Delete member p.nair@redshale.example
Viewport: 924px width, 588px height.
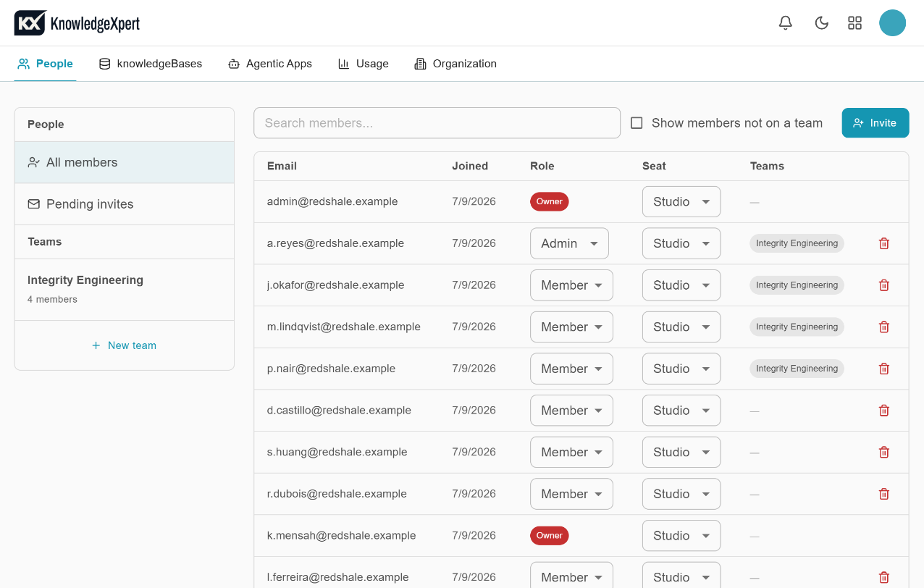click(884, 369)
